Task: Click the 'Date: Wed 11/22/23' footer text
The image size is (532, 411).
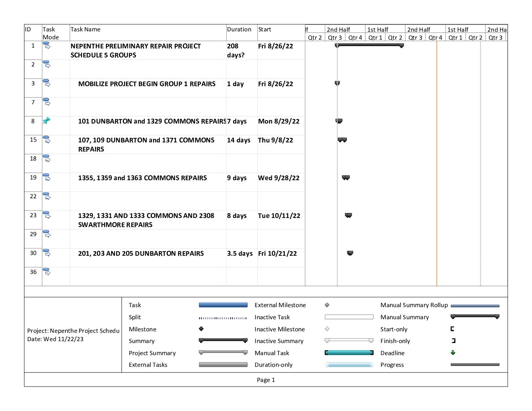Action: click(55, 339)
